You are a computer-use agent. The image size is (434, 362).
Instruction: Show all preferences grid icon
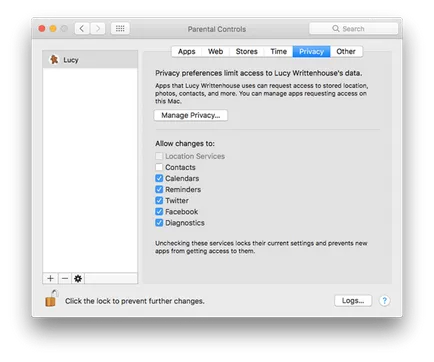tap(120, 29)
